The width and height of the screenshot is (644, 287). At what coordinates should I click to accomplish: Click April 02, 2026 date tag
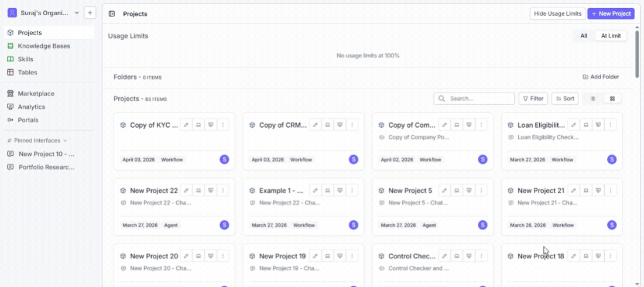pyautogui.click(x=397, y=159)
